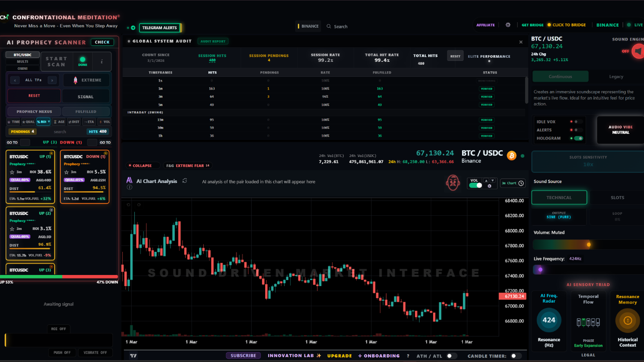The image size is (644, 362).
Task: Toggle the VOL switch above the chart
Action: pos(475,186)
